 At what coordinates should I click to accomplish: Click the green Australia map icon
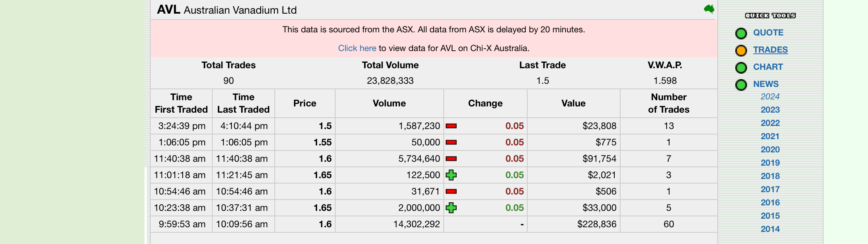[x=709, y=9]
